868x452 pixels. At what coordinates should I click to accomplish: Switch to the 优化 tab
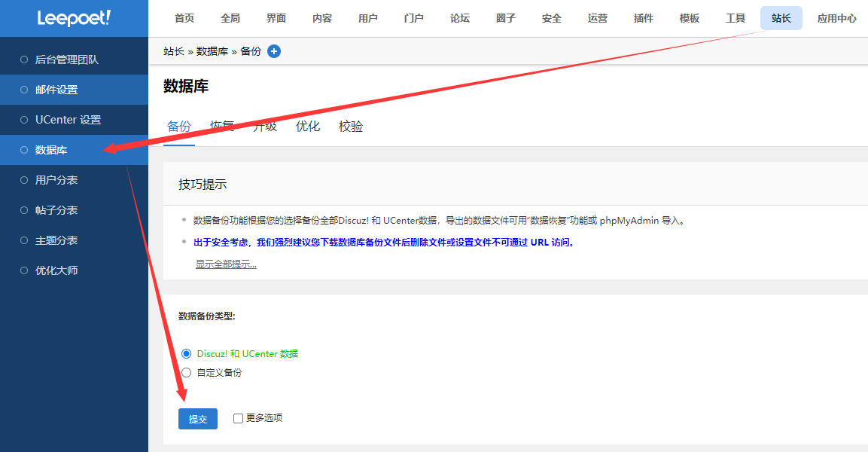308,127
